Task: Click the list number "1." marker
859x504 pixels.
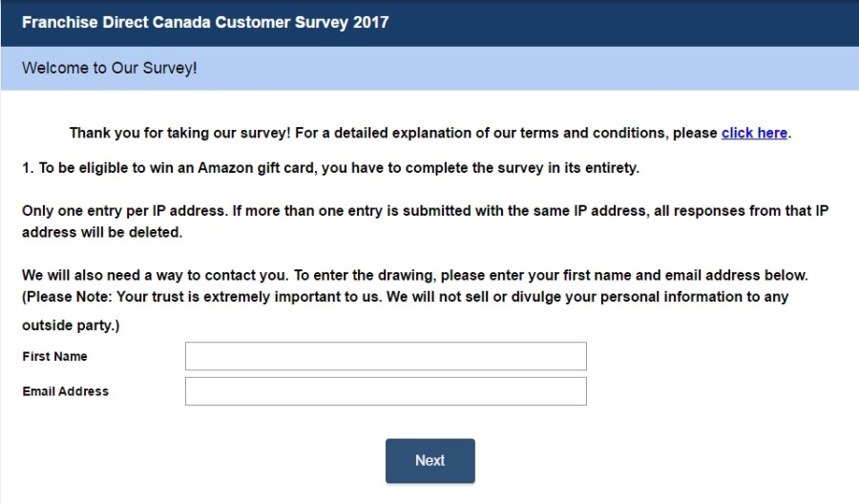Action: coord(28,169)
